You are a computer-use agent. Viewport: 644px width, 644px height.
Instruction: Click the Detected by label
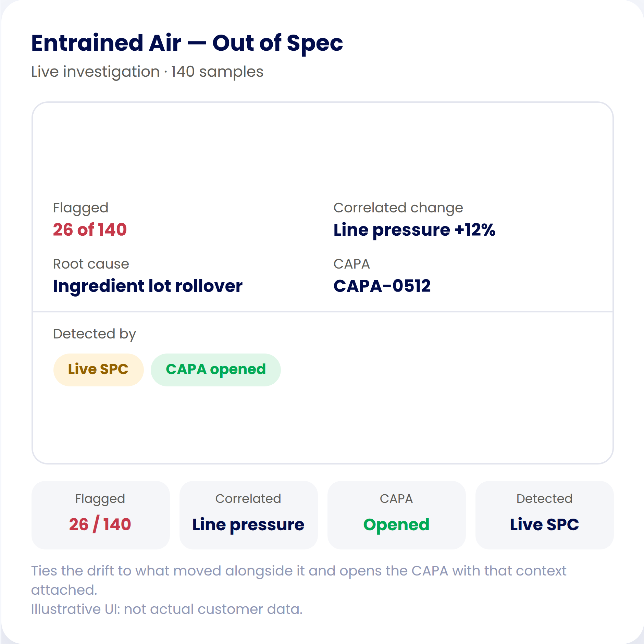[95, 334]
